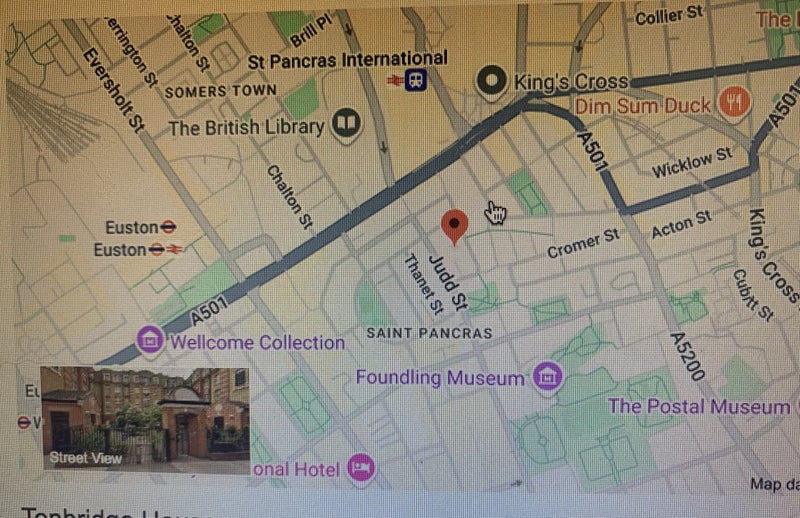Click the King's Cross station marker icon
This screenshot has height=518, width=800.
pos(491,82)
